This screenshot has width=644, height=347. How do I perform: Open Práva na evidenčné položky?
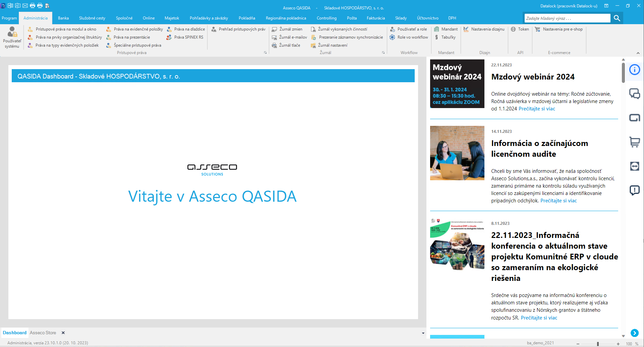coord(134,29)
